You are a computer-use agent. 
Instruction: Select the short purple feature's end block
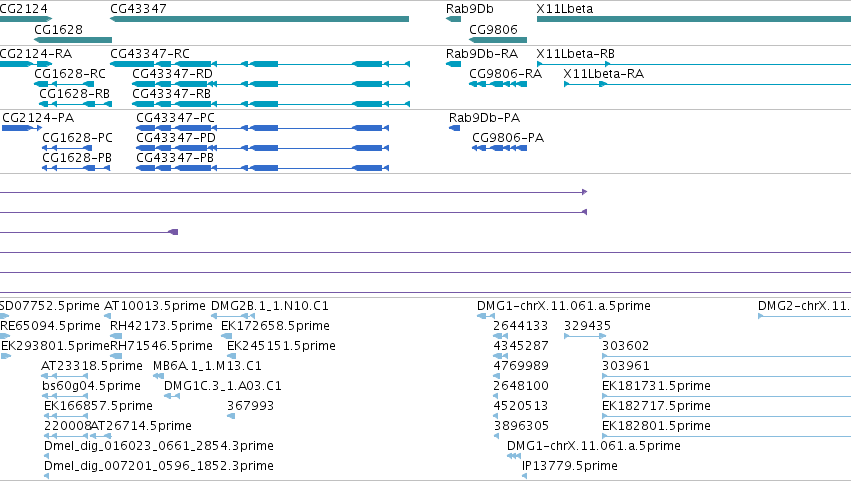point(174,232)
